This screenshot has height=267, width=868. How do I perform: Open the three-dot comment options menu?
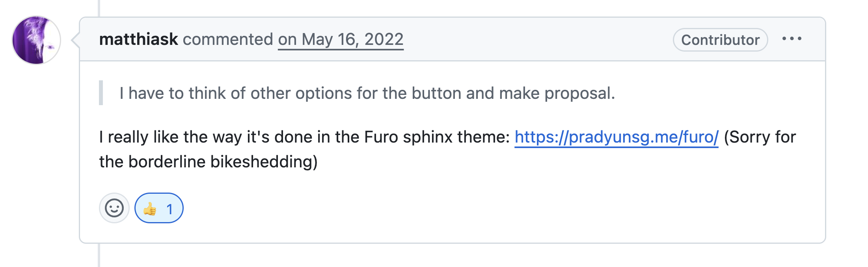(792, 39)
